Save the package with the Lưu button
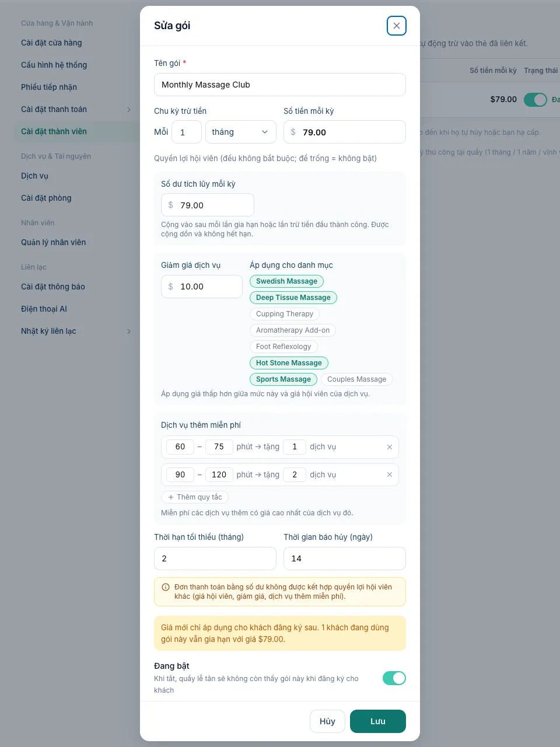 pos(378,721)
